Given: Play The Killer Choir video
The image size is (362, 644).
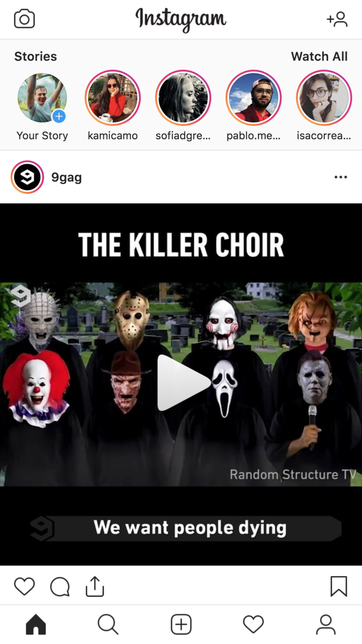Looking at the screenshot, I should (184, 383).
